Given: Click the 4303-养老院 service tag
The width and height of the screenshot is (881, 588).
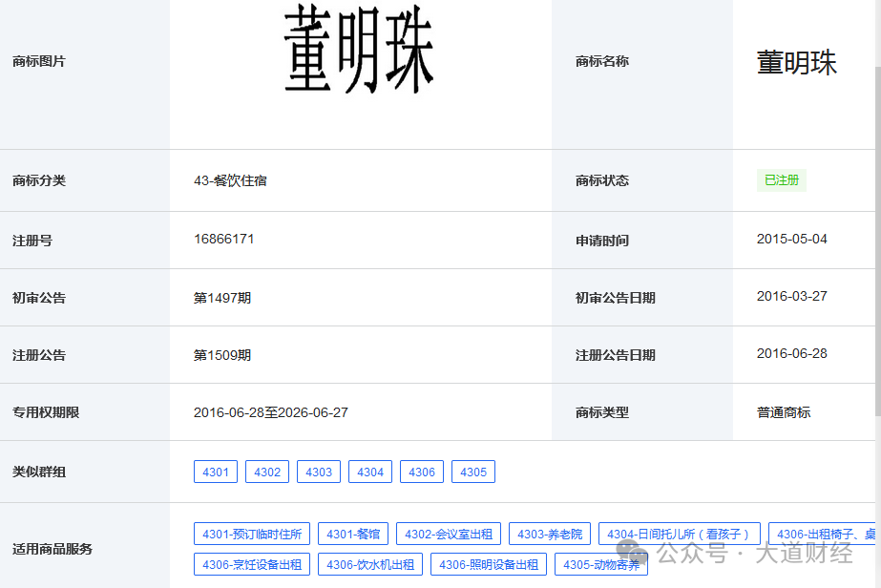Looking at the screenshot, I should (x=550, y=534).
